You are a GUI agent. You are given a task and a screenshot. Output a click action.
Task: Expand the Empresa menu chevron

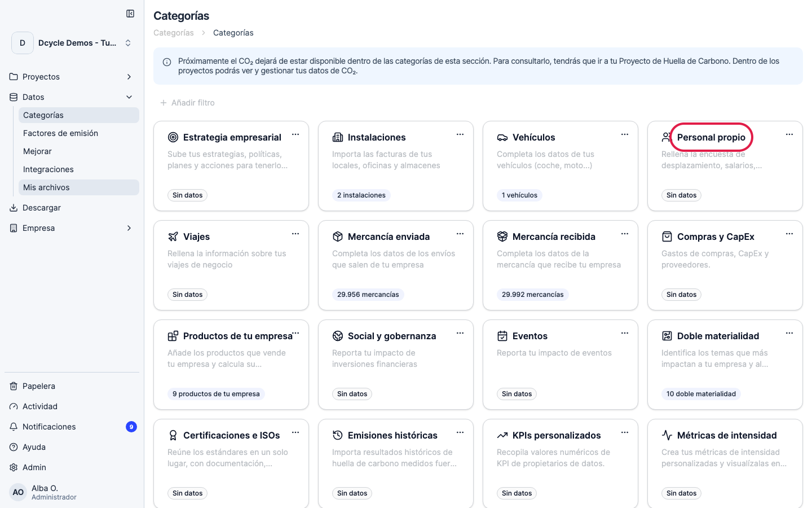coord(129,228)
